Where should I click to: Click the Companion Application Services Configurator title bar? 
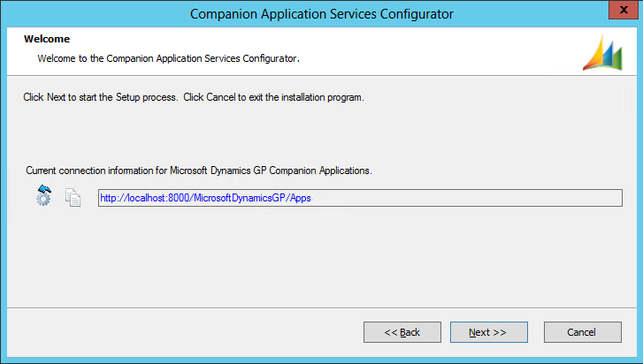tap(321, 14)
